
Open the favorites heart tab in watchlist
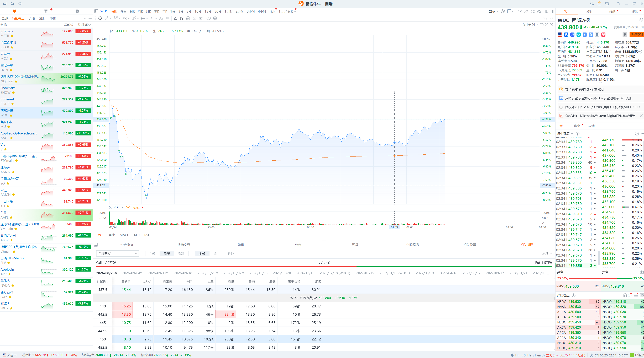(14, 11)
